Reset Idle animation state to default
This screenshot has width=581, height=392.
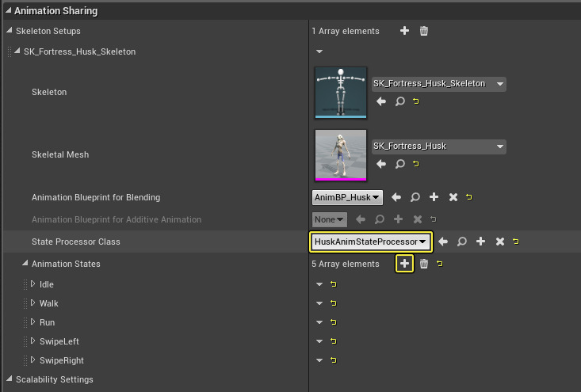333,284
